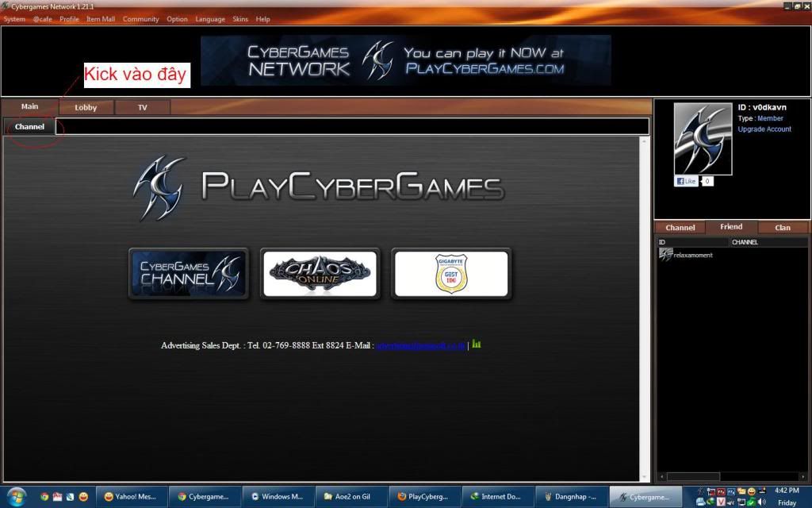Switch to the Clan tab in side panel
The image size is (812, 508).
click(x=783, y=228)
